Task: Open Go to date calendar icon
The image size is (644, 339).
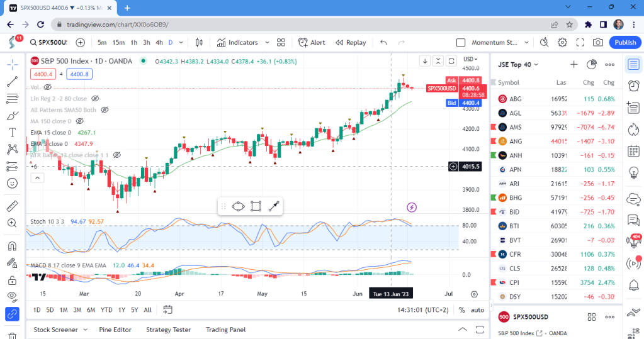Action: pyautogui.click(x=167, y=309)
